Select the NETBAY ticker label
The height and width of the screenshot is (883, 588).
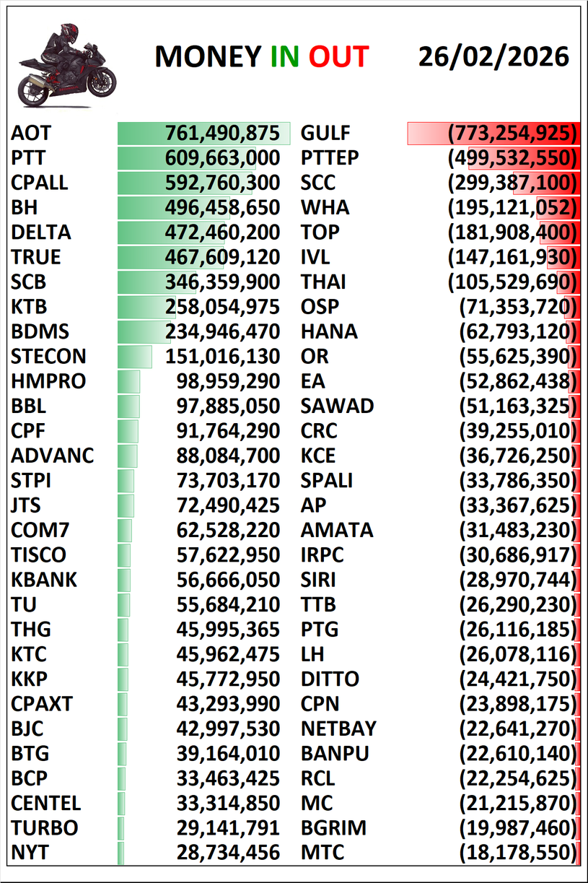(338, 728)
